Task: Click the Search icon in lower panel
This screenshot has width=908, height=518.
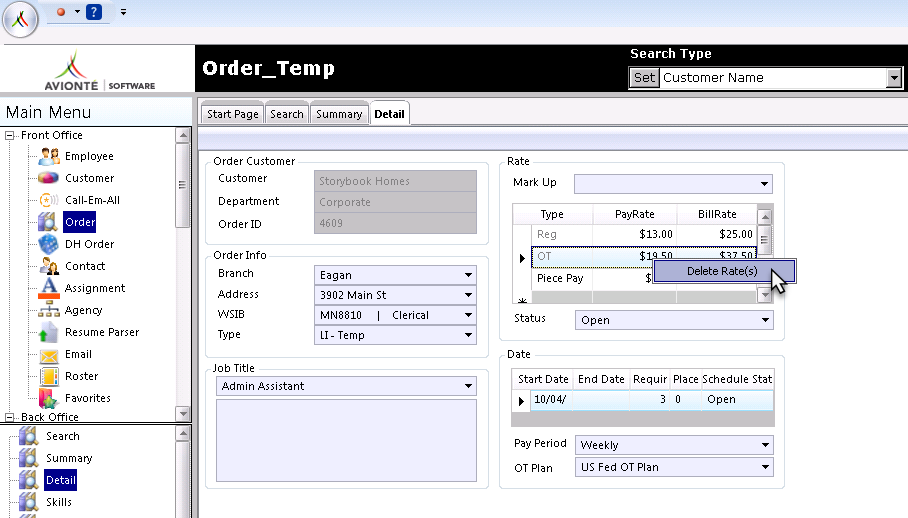Action: click(28, 436)
